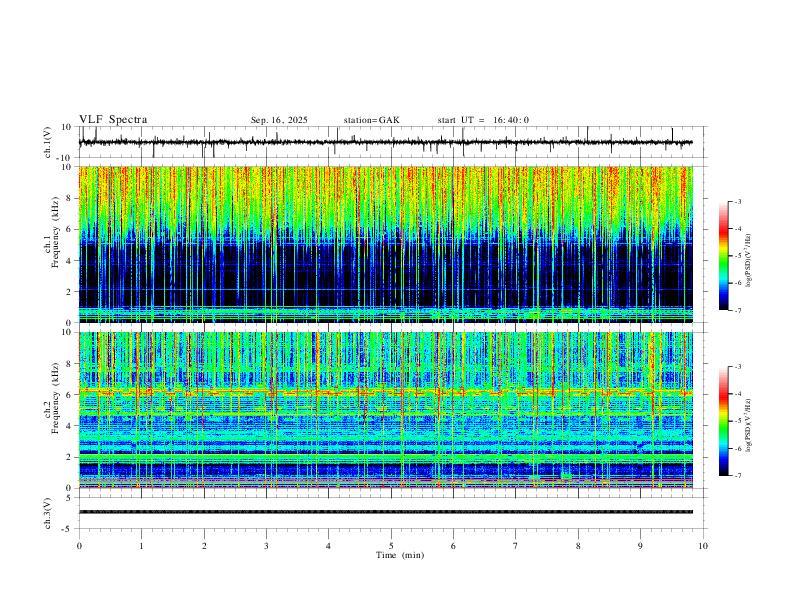Click the "-3" label on ch.1 color scale
The height and width of the screenshot is (612, 792).
point(737,201)
